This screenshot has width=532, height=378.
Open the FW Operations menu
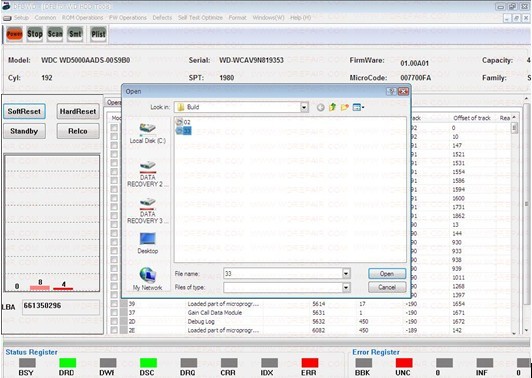pos(128,18)
